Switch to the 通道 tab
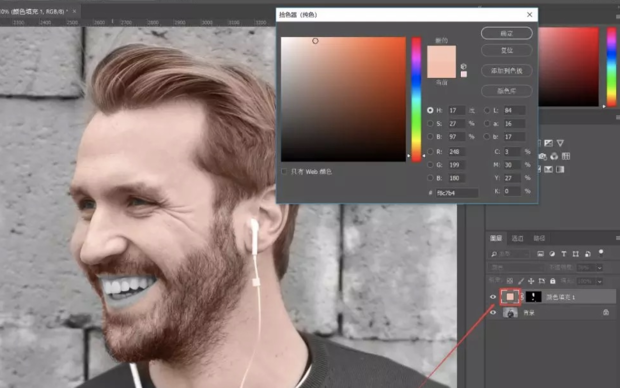620x388 pixels. coord(517,238)
